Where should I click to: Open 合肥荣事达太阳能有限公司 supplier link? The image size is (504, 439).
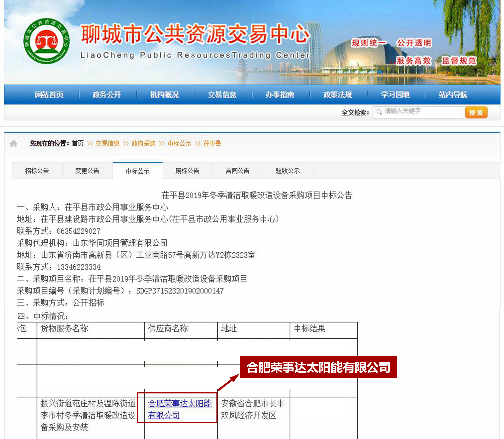(x=179, y=404)
